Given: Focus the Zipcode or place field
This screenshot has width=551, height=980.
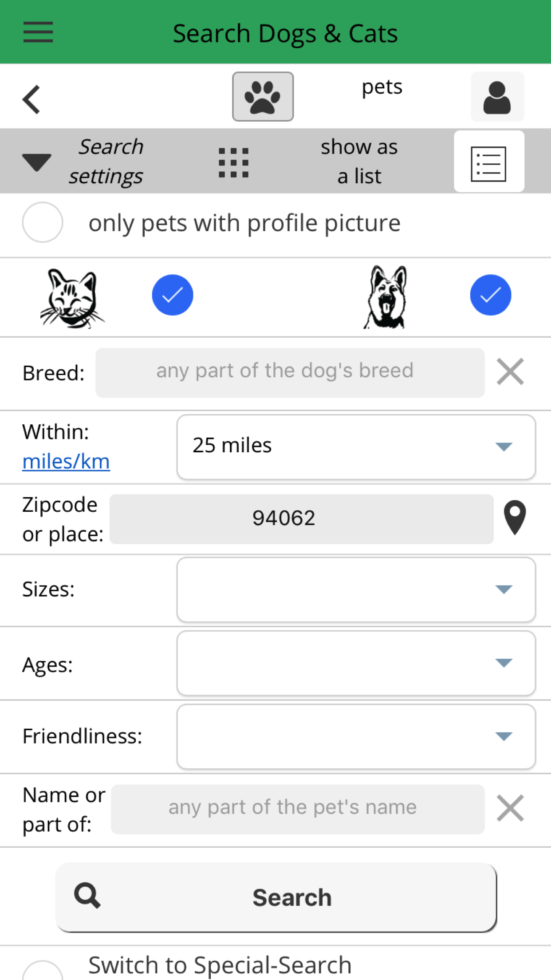Looking at the screenshot, I should [301, 518].
